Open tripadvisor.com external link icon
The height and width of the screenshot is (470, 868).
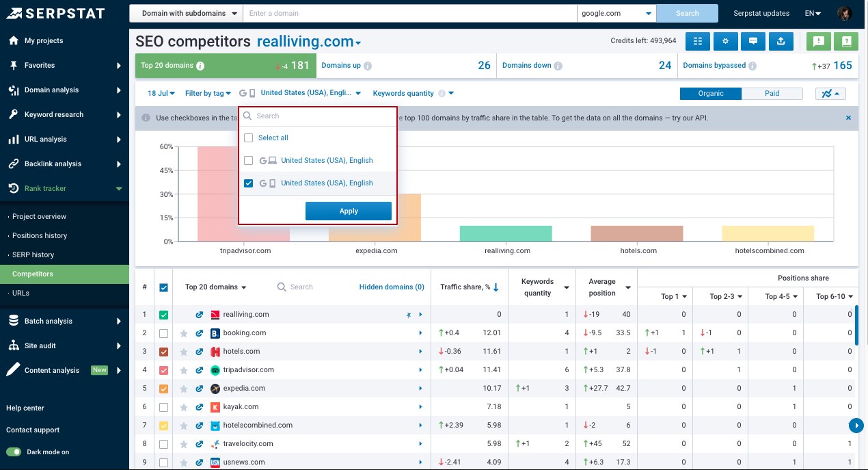(200, 370)
